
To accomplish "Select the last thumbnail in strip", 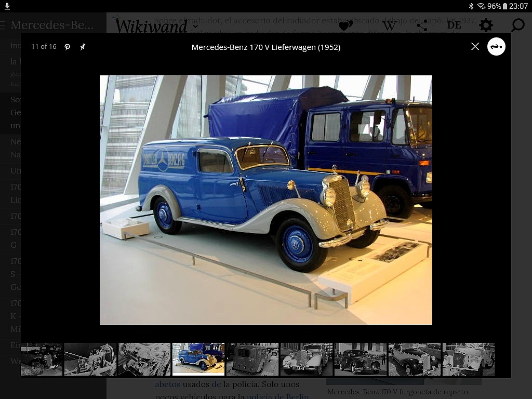I will (469, 360).
